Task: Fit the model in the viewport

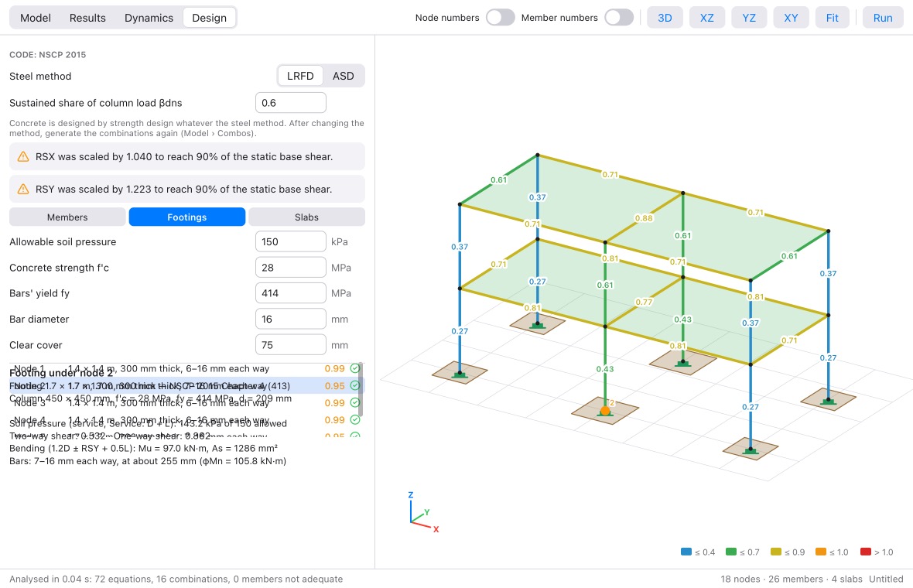Action: 832,18
